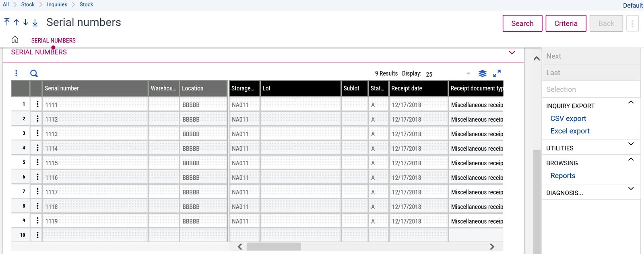
Task: Click the Home icon below the title
Action: [x=14, y=40]
